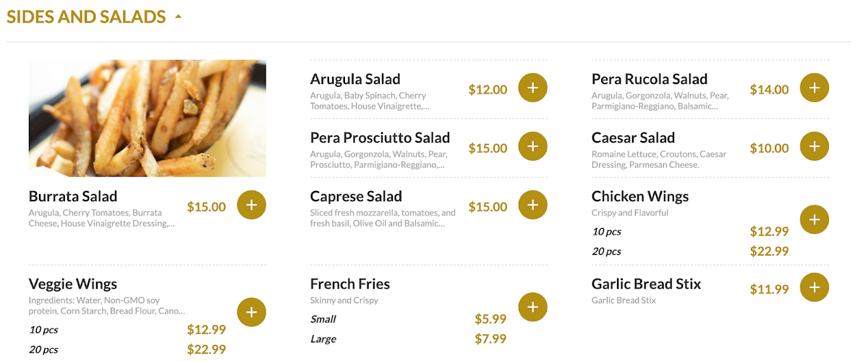Add French Fries using plus icon

pos(532,307)
